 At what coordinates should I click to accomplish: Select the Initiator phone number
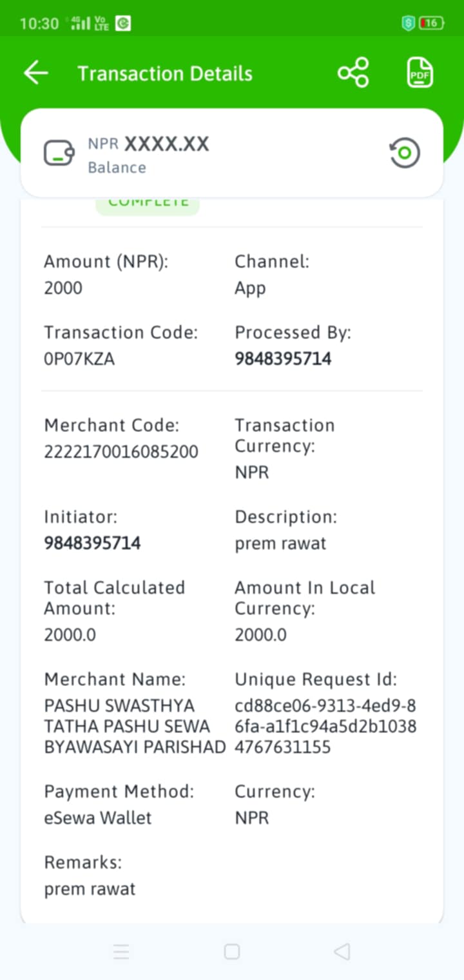pos(92,544)
